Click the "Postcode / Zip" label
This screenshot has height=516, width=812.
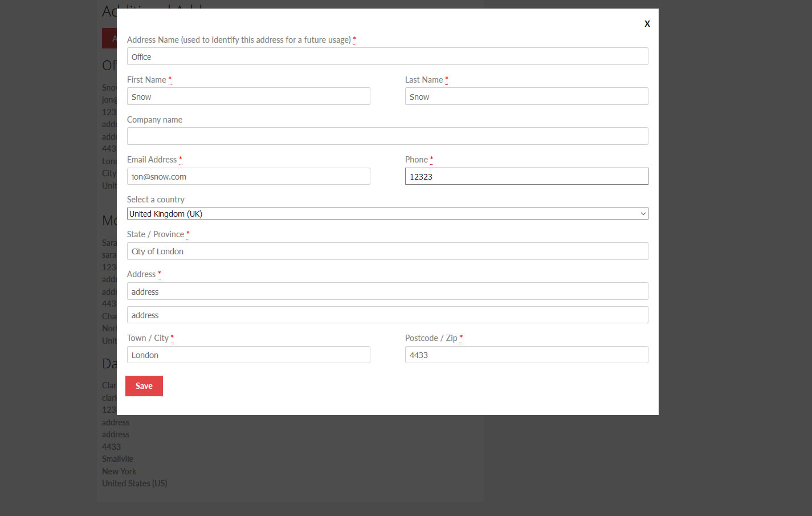pos(431,338)
